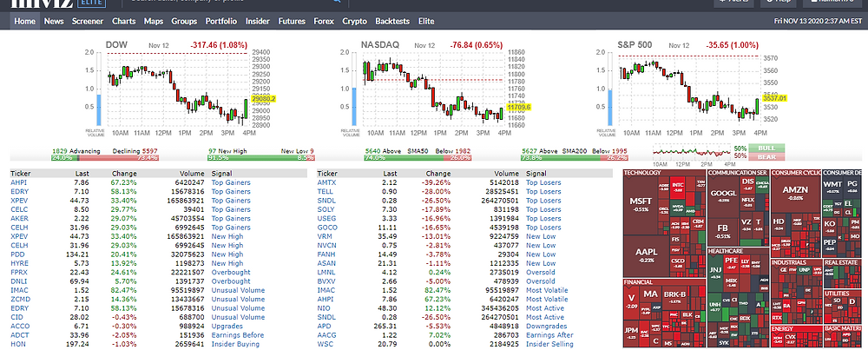Open the Insider Buying signal link
Image resolution: width=868 pixels, height=350 pixels.
pyautogui.click(x=235, y=344)
